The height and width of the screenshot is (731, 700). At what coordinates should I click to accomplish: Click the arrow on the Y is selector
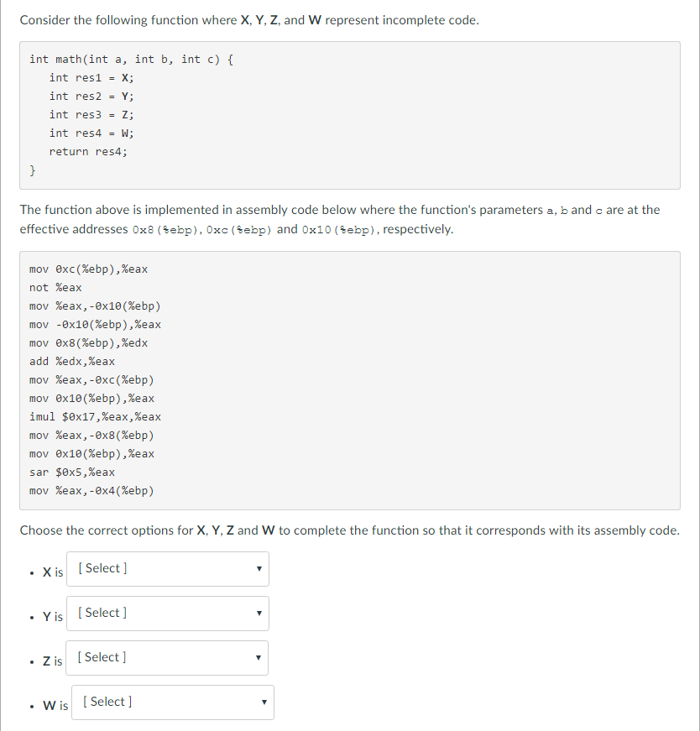click(259, 613)
